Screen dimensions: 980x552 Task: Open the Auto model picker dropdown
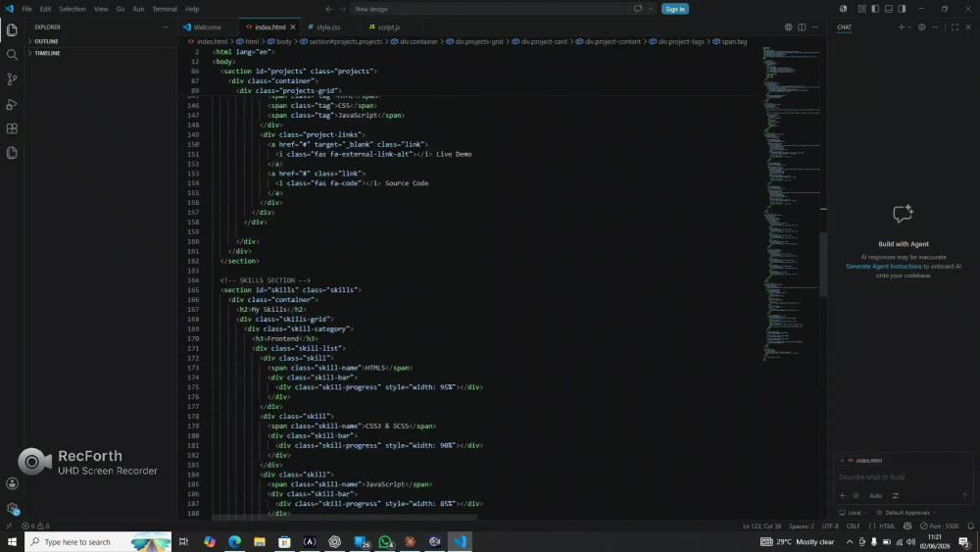875,496
